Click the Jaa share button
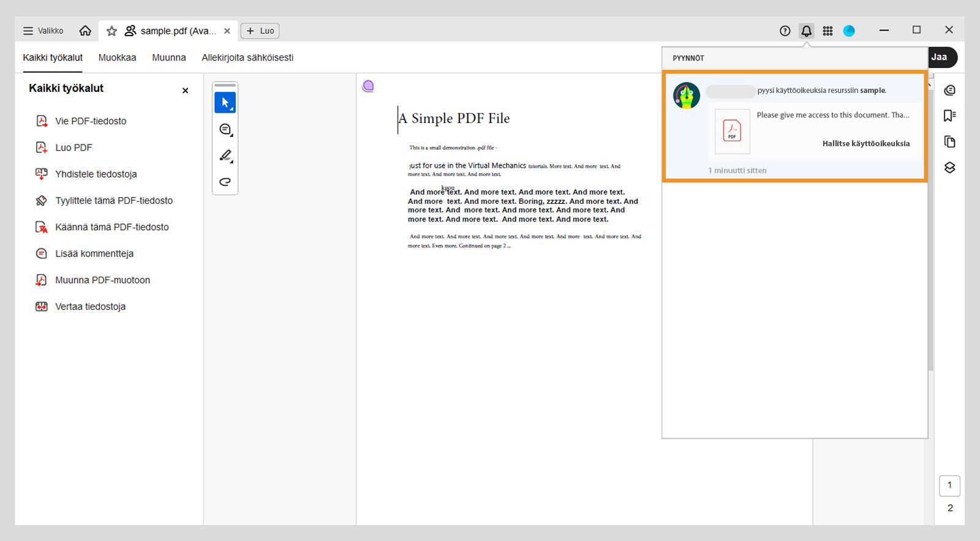This screenshot has width=980, height=541. point(942,57)
